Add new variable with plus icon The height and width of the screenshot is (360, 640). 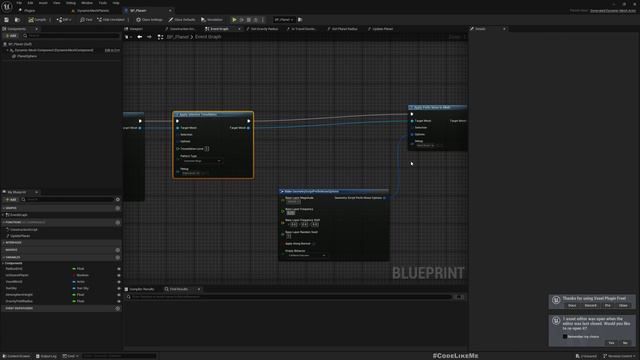[x=118, y=258]
